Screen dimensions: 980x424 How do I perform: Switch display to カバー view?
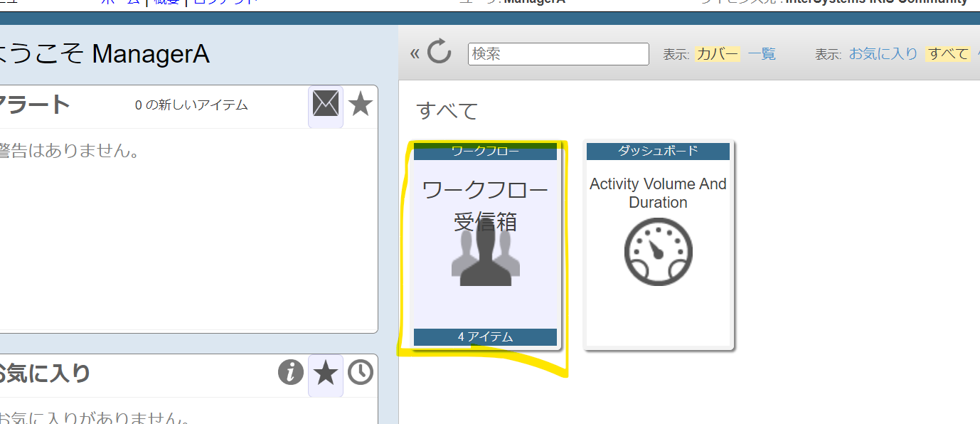[x=718, y=54]
